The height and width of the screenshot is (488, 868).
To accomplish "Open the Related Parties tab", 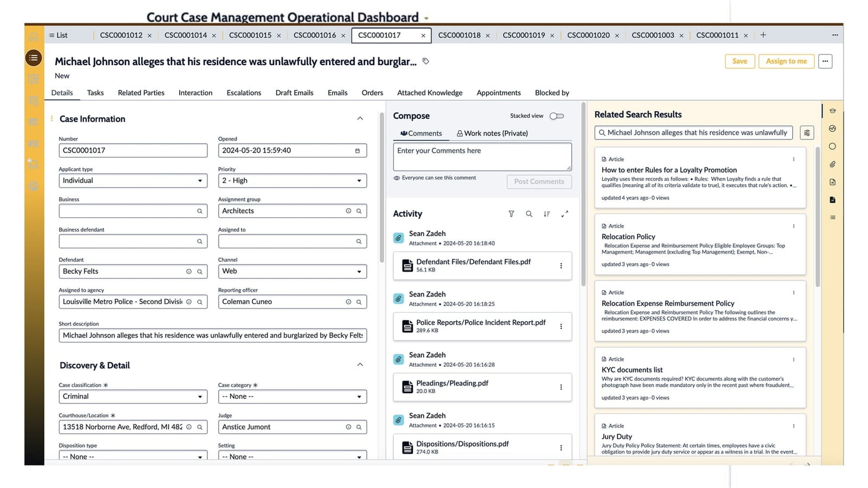I will (x=141, y=93).
